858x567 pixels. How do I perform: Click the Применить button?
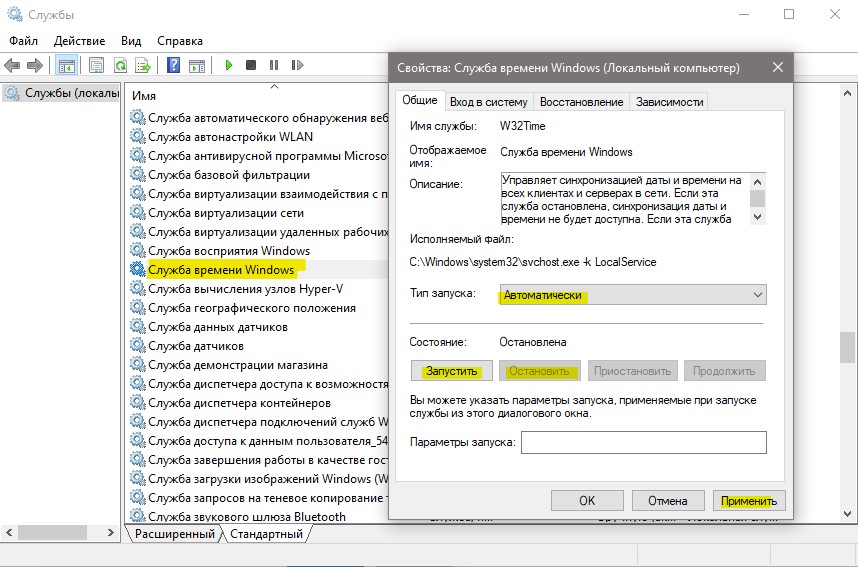pyautogui.click(x=749, y=500)
